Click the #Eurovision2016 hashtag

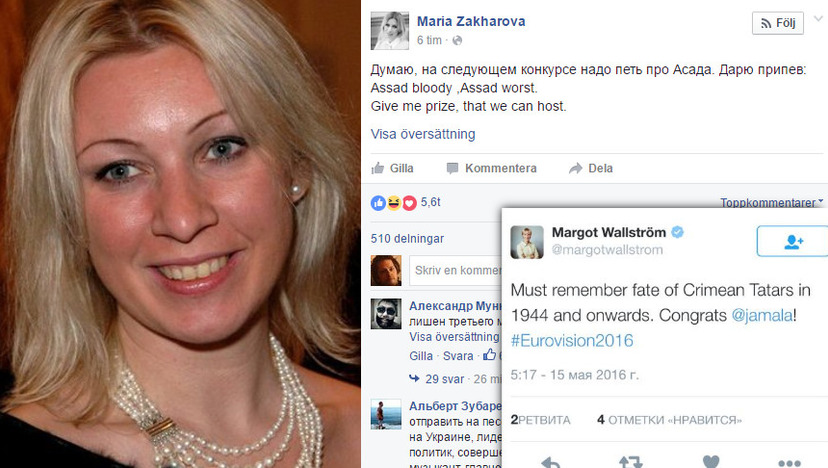[x=572, y=341]
